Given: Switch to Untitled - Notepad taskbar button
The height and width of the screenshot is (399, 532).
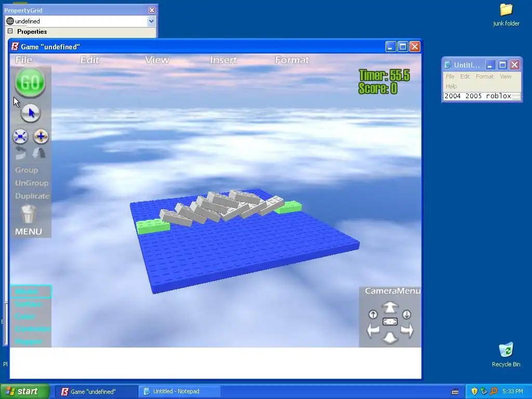Looking at the screenshot, I should coord(179,392).
